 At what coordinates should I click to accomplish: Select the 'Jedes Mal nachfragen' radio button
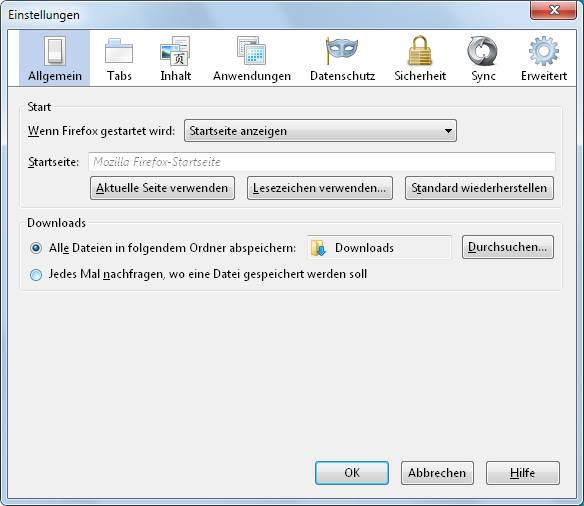pos(36,275)
